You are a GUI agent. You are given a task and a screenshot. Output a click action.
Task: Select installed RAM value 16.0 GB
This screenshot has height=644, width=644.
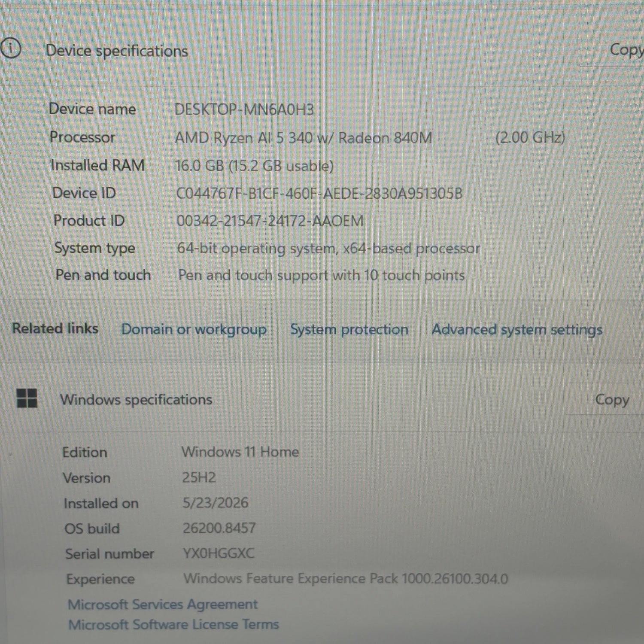(x=254, y=166)
